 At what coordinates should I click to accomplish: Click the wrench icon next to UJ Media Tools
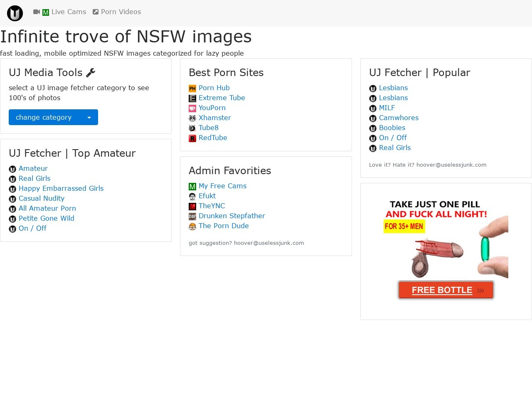tap(91, 73)
